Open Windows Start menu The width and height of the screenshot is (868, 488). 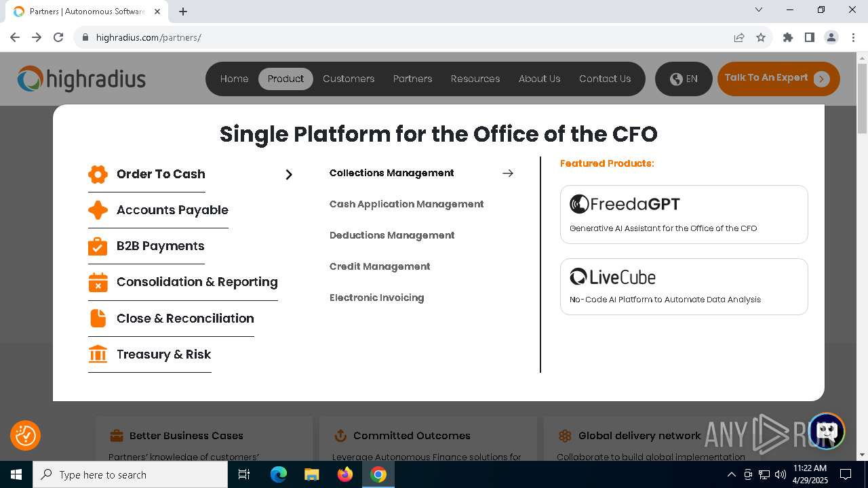point(16,474)
